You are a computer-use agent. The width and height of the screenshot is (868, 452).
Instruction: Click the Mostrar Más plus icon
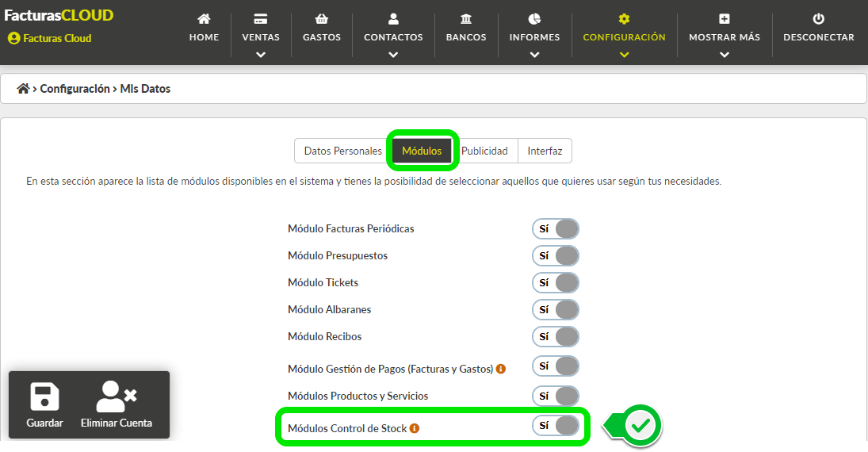tap(724, 19)
